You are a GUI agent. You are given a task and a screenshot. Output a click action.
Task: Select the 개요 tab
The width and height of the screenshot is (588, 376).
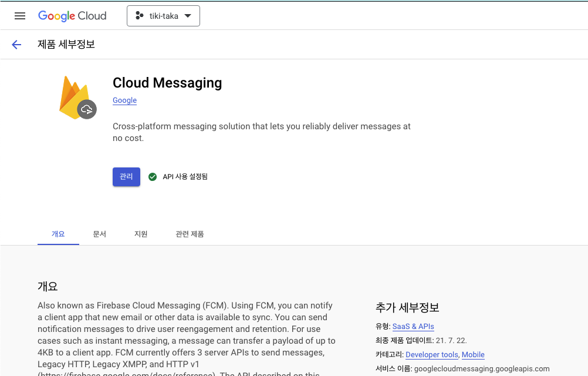click(58, 234)
